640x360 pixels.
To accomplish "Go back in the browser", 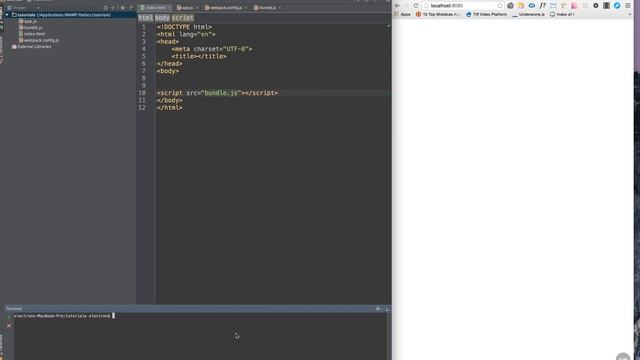I will pyautogui.click(x=397, y=6).
